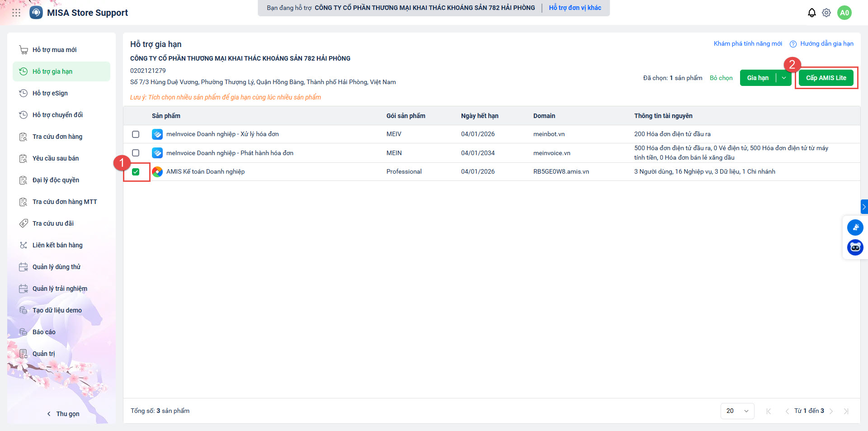Open the Gia hạn dropdown arrow

[x=784, y=78]
